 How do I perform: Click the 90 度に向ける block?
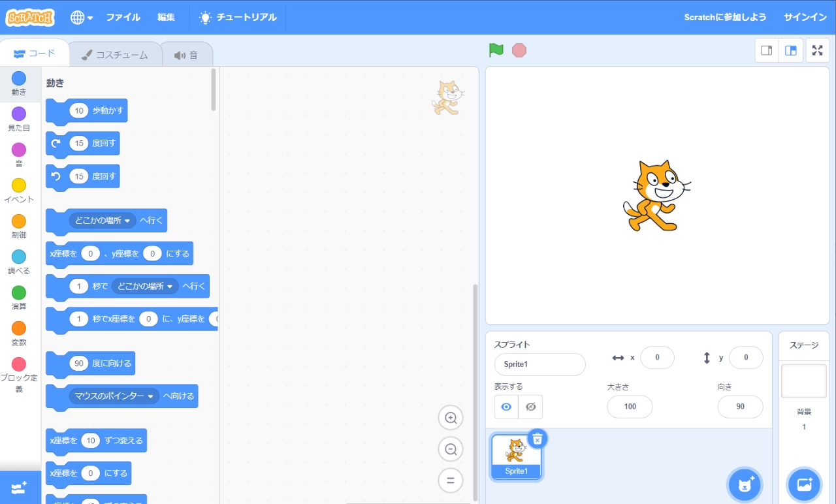point(91,364)
